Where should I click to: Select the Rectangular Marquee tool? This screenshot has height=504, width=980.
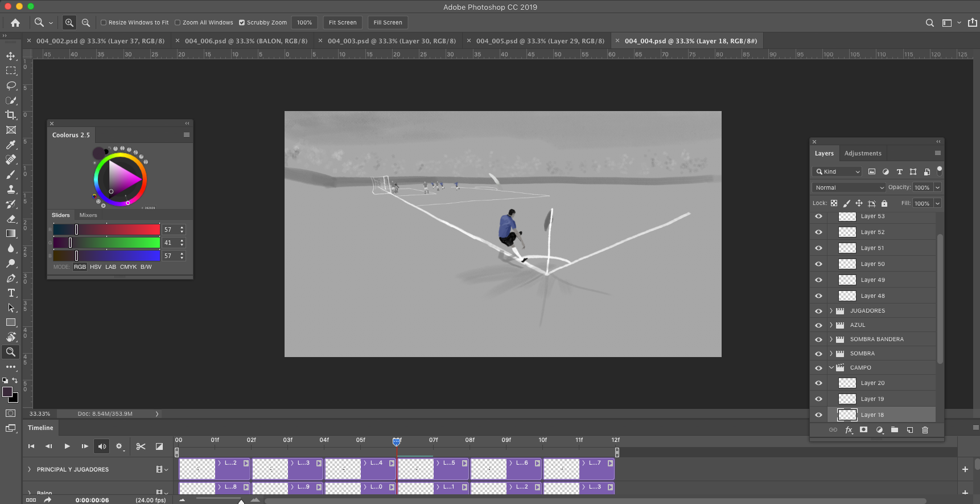click(x=11, y=71)
